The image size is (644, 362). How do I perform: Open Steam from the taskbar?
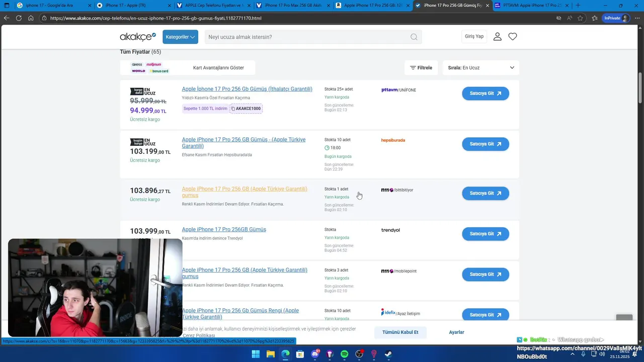(x=389, y=354)
